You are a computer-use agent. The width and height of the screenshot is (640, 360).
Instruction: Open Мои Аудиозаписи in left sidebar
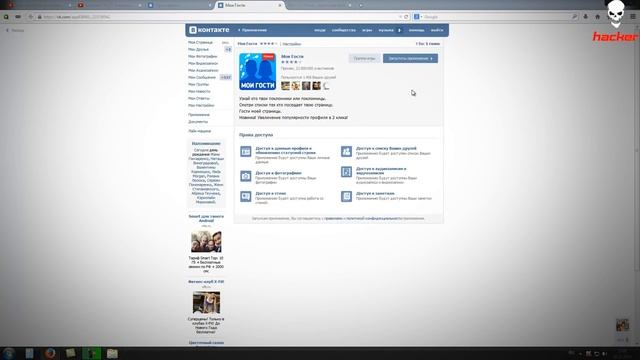pyautogui.click(x=203, y=70)
